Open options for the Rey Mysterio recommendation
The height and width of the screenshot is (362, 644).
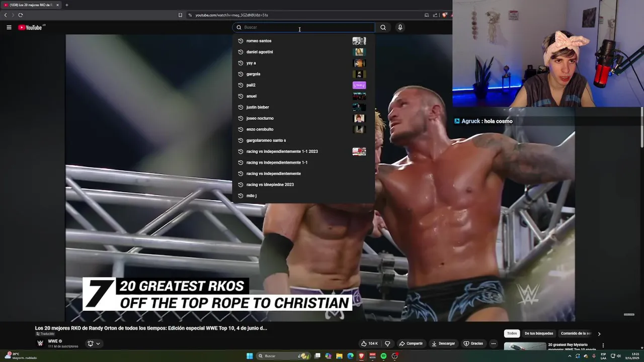coord(603,345)
